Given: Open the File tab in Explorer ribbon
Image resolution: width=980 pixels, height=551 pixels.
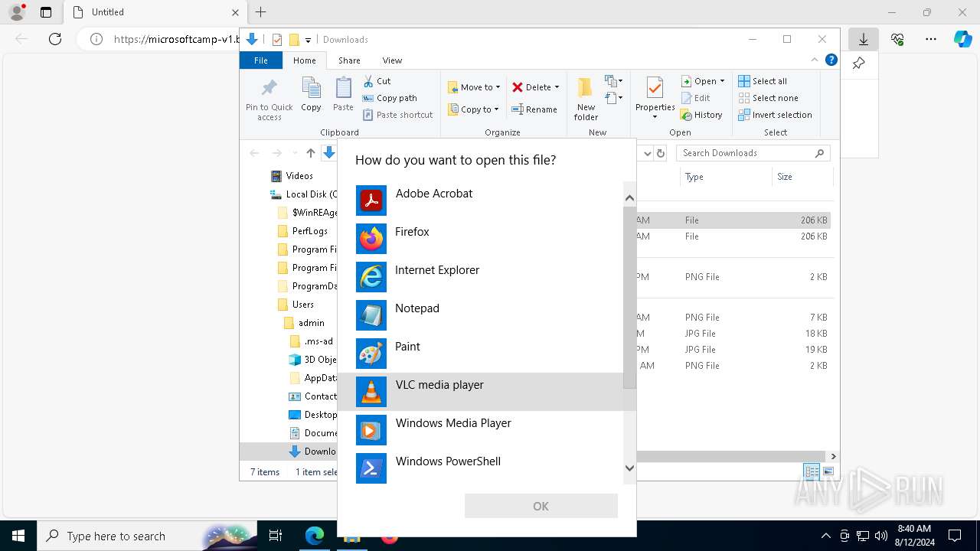Looking at the screenshot, I should point(261,60).
